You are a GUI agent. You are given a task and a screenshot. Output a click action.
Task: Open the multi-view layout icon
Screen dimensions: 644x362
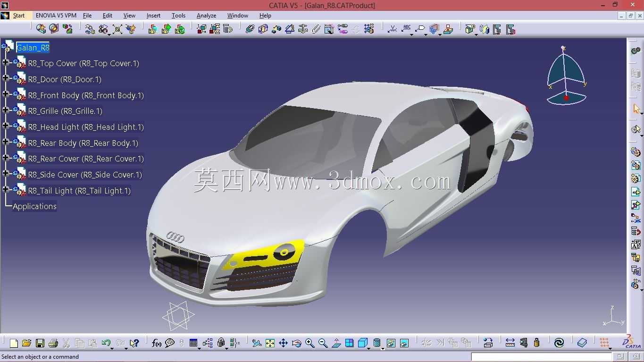tap(349, 343)
